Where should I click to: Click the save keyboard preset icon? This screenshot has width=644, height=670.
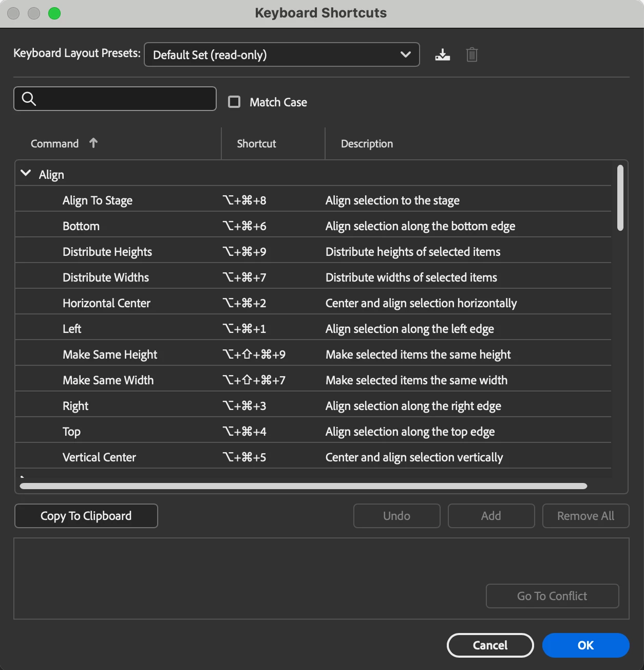[x=442, y=54]
